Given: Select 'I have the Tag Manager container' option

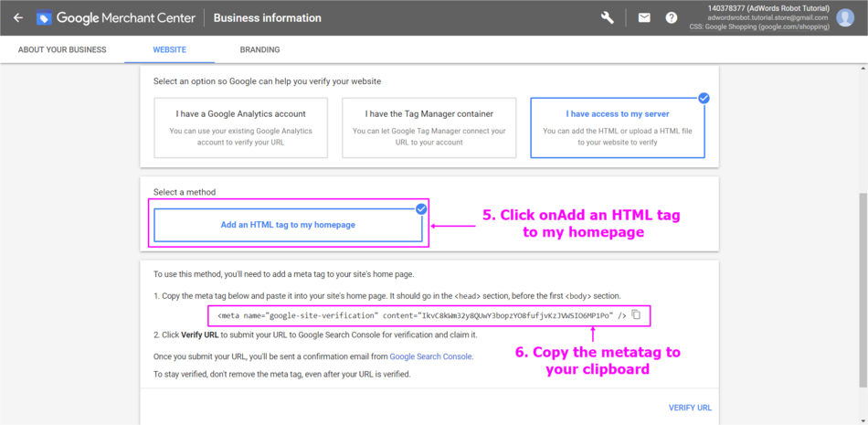Looking at the screenshot, I should (429, 128).
